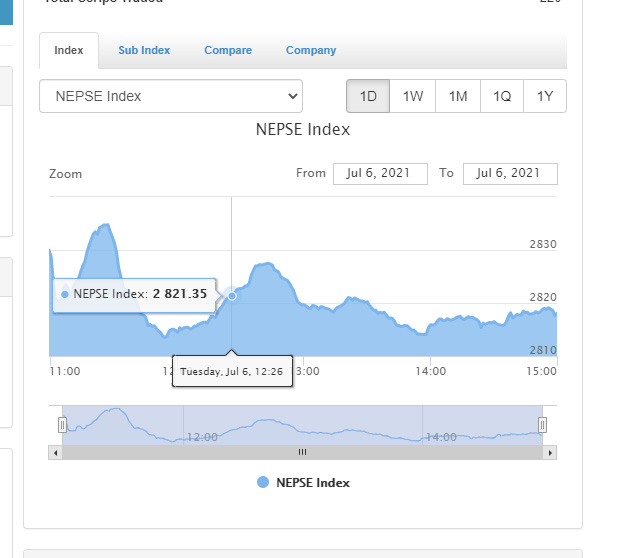Click the From date field
The image size is (628, 558).
pos(380,174)
